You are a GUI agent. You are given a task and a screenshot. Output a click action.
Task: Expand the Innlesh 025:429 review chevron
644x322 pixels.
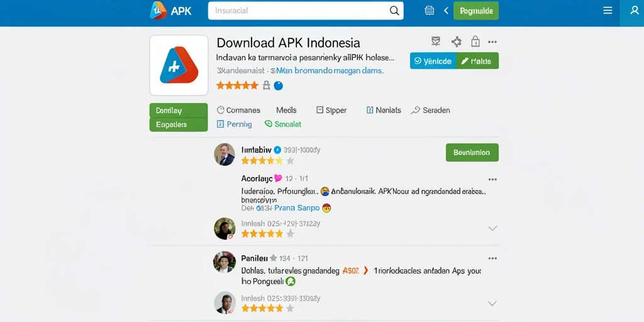click(x=492, y=228)
